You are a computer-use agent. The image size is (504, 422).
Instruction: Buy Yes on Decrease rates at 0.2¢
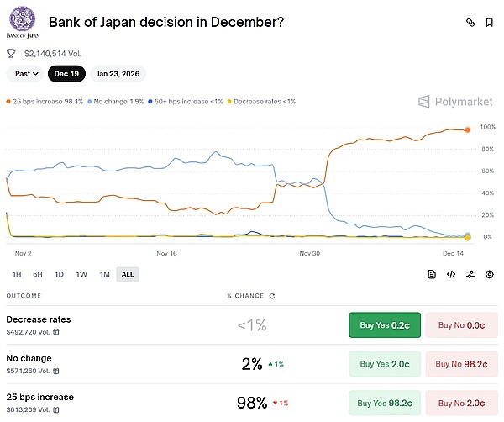coord(384,324)
